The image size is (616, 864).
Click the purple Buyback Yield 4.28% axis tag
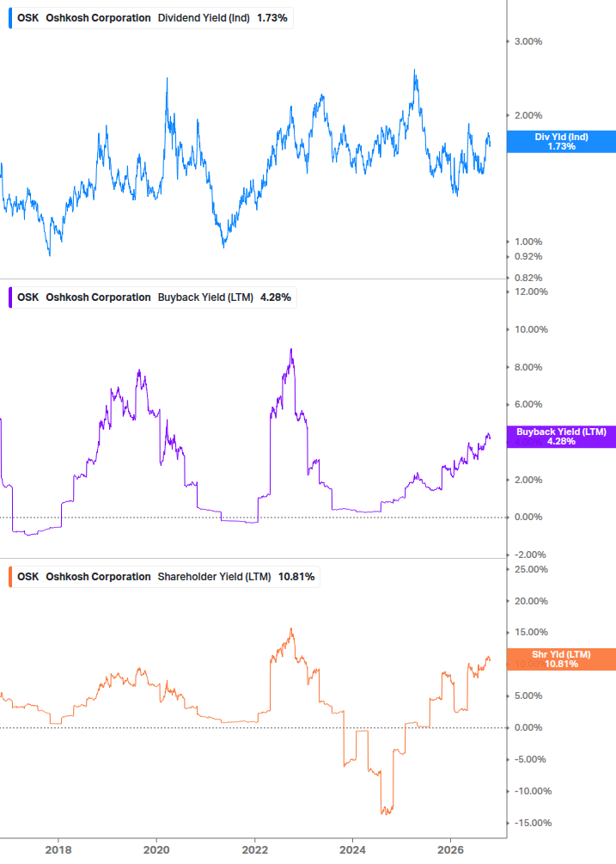click(562, 437)
